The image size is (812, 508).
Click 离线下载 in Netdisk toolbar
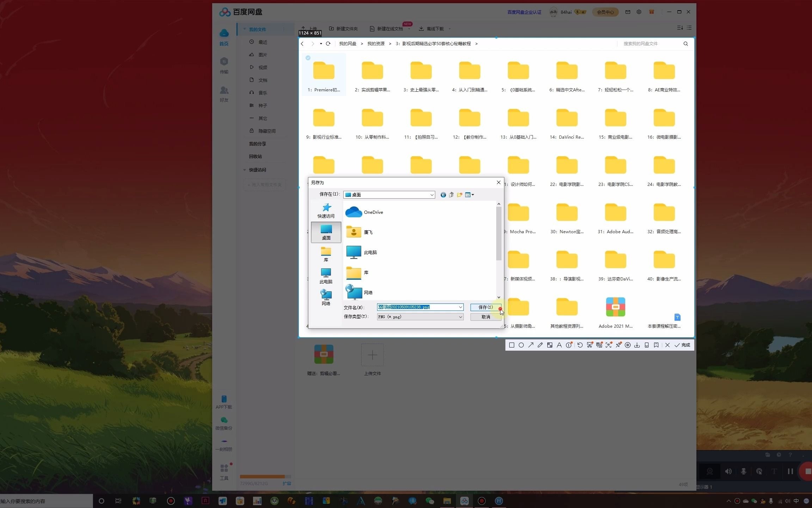point(431,29)
